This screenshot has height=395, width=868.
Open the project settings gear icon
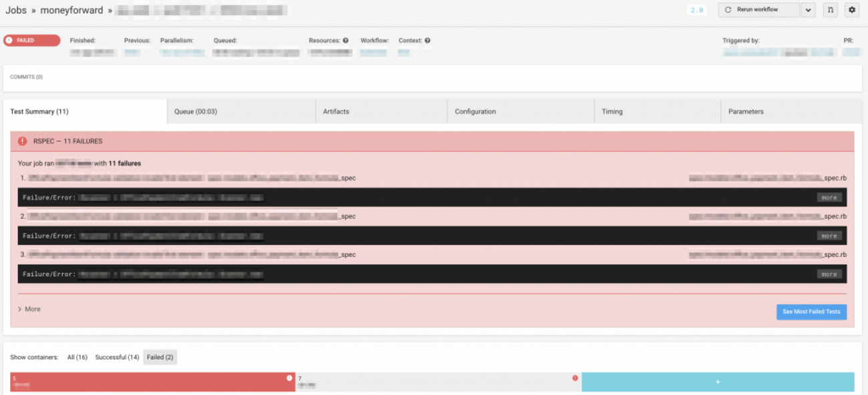tap(851, 10)
